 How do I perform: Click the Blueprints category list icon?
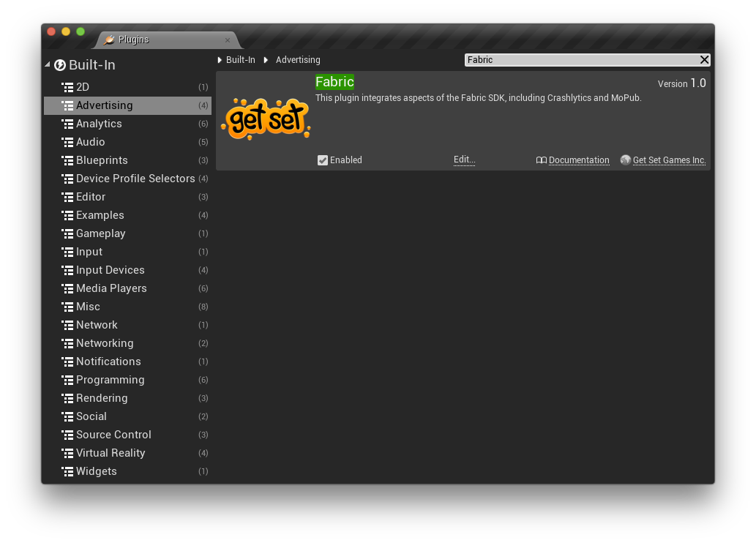67,160
